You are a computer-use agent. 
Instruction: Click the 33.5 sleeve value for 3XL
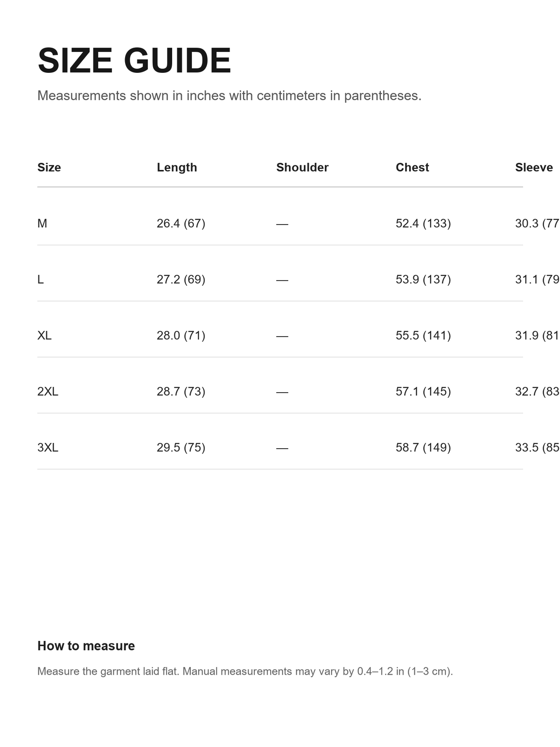[x=537, y=447]
